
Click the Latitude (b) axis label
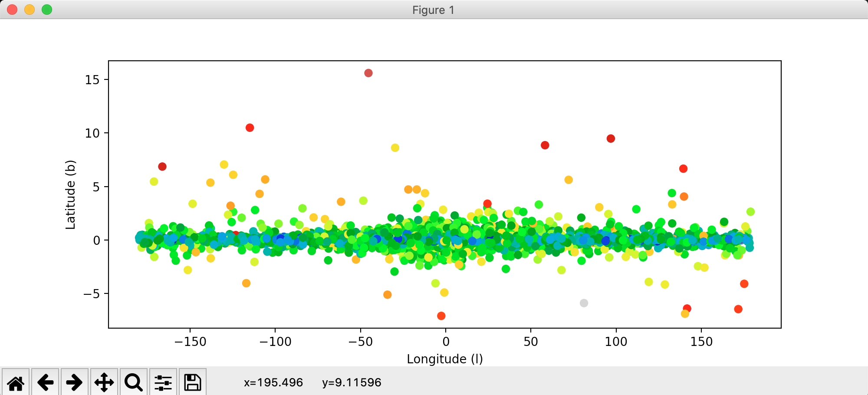pos(70,194)
